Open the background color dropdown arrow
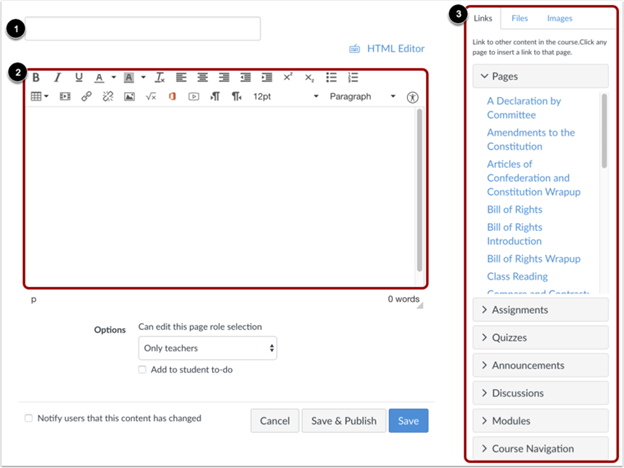The width and height of the screenshot is (624, 468). 143,77
